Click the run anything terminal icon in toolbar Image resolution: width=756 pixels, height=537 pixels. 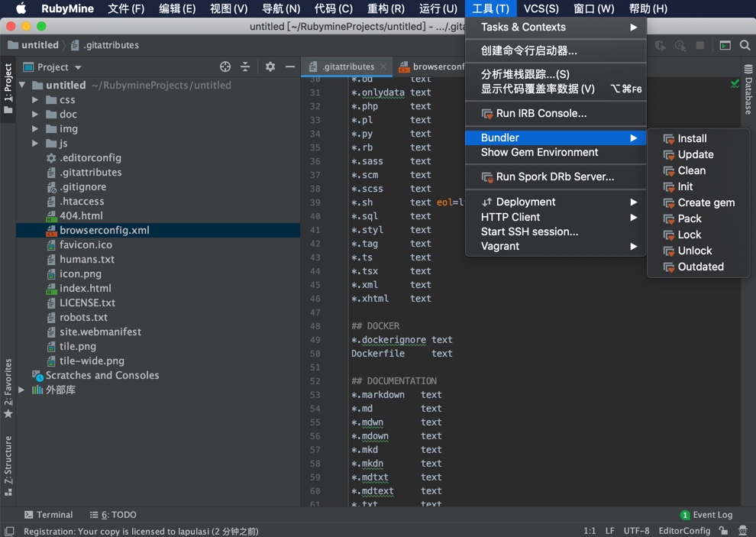click(x=725, y=45)
